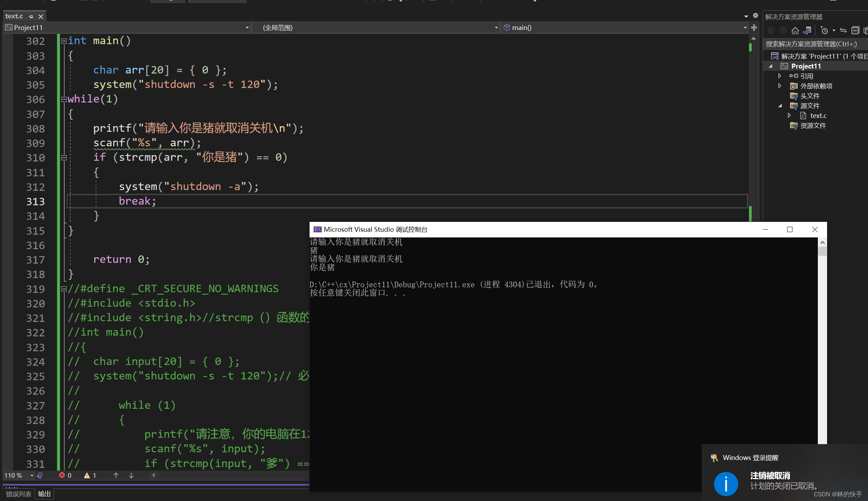The height and width of the screenshot is (501, 868).
Task: Expand the text.c file node
Action: coord(790,116)
